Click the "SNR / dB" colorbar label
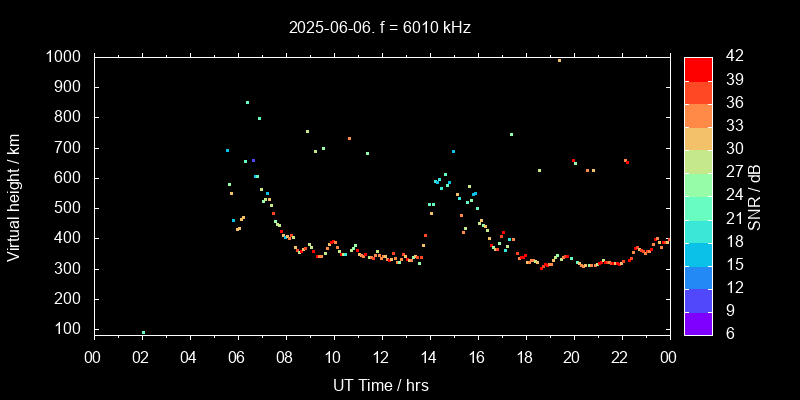 click(x=755, y=196)
